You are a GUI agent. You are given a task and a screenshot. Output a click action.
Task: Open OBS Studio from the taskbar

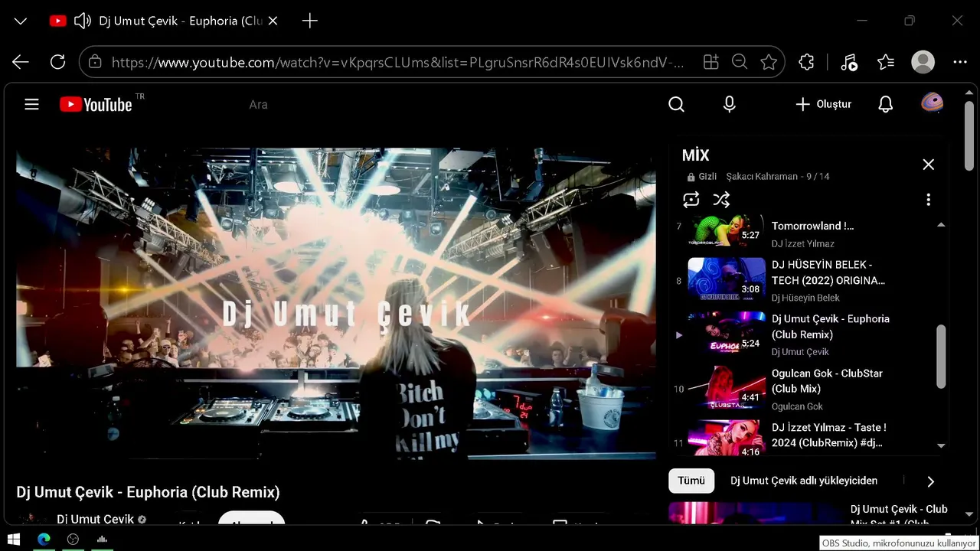pos(73,540)
